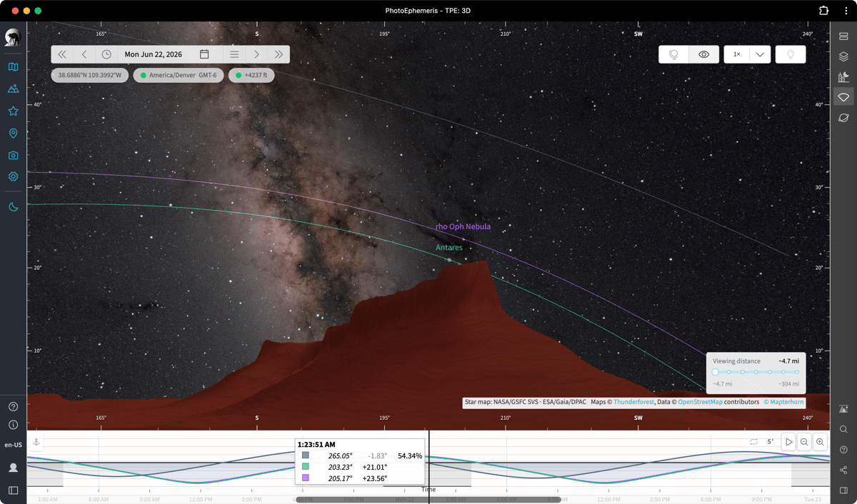The image size is (857, 504).
Task: Click the location pin icon in sidebar
Action: (x=13, y=133)
